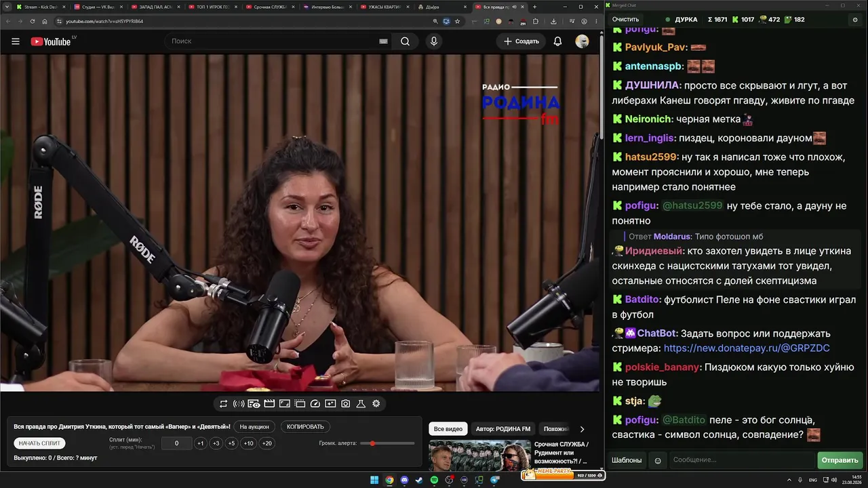This screenshot has height=488, width=868.
Task: Click the split minutes input field
Action: click(176, 443)
